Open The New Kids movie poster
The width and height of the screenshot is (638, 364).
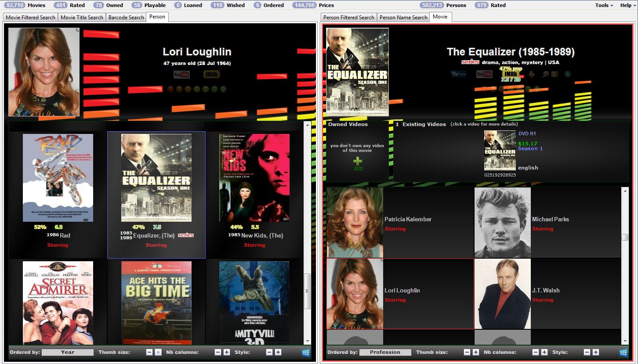coord(254,178)
